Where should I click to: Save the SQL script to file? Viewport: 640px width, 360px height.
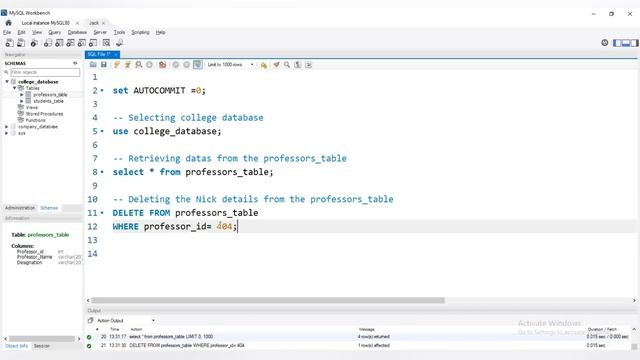(x=104, y=65)
